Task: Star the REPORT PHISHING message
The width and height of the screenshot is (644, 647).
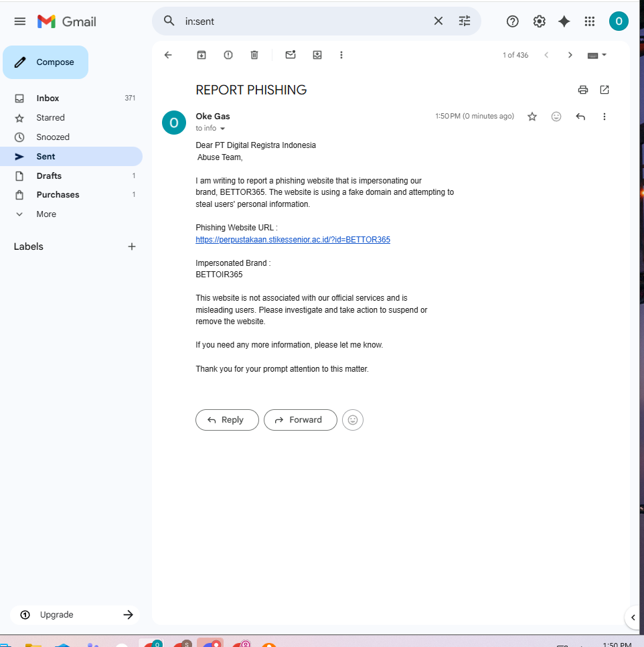Action: (532, 117)
